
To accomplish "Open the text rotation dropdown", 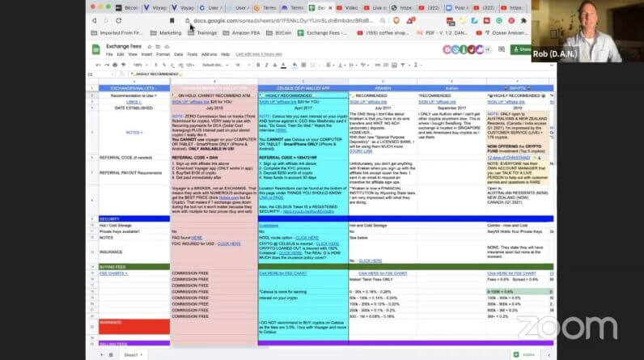I will 364,65.
